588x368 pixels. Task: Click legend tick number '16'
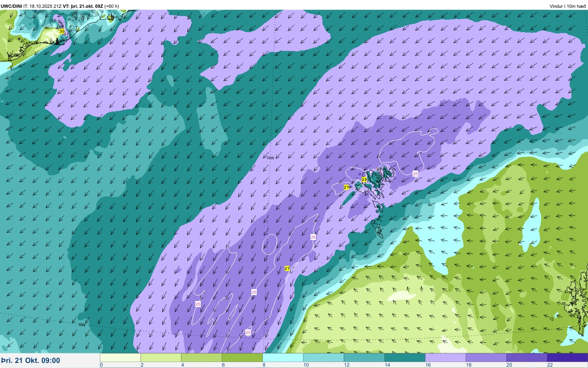click(x=428, y=365)
